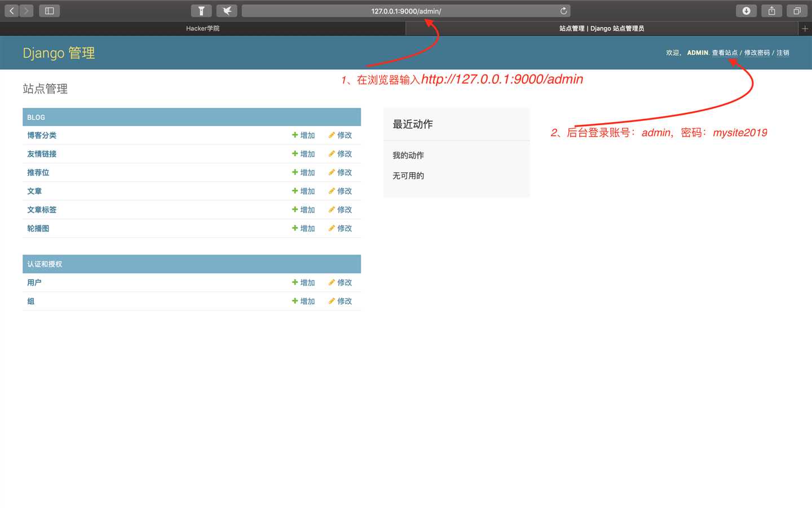This screenshot has height=508, width=812.
Task: Open the 轮播图 model
Action: (x=38, y=229)
